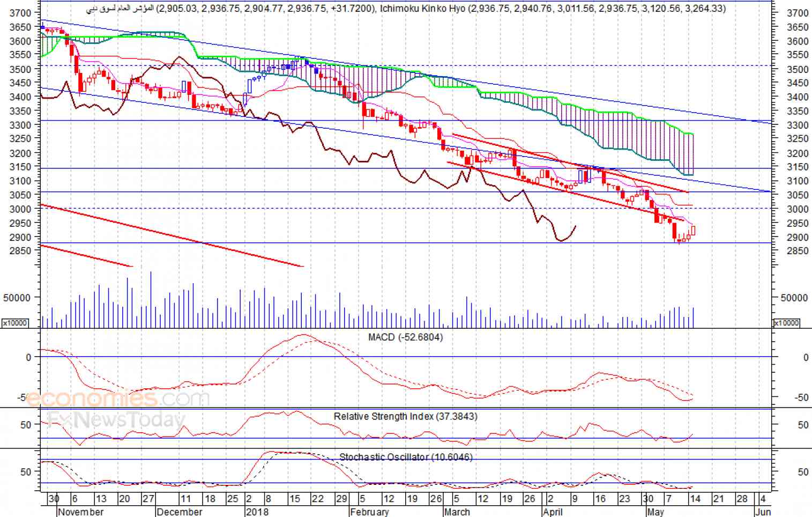Click the 2018 year label on the time axis

click(x=257, y=512)
